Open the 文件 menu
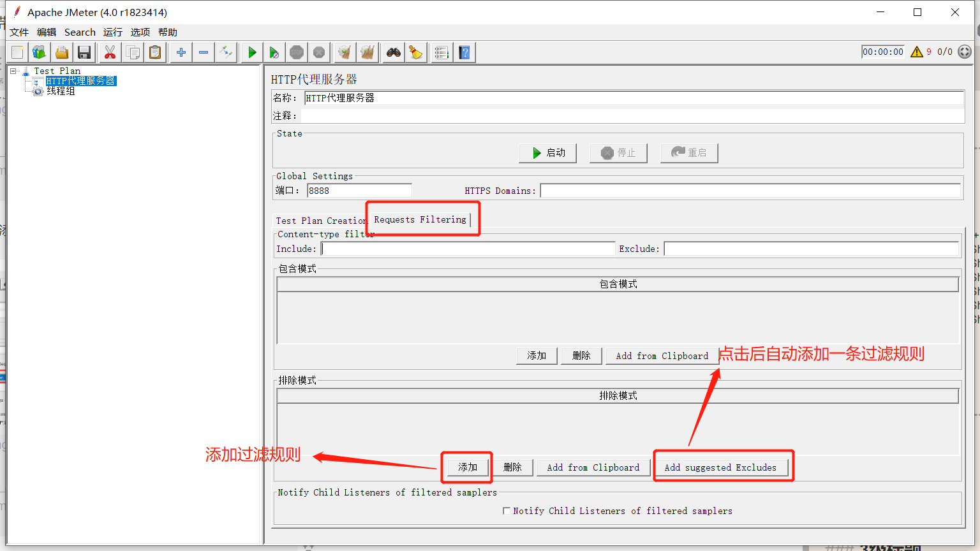Viewport: 980px width, 551px height. (19, 32)
